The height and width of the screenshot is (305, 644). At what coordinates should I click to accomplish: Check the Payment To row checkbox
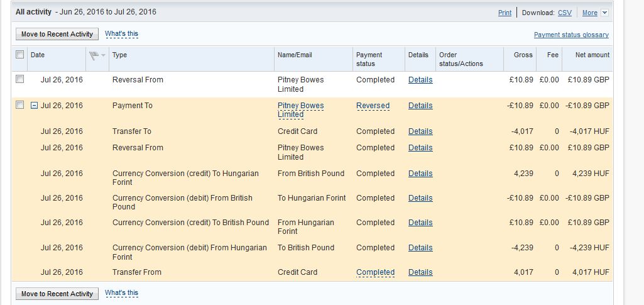click(x=20, y=106)
